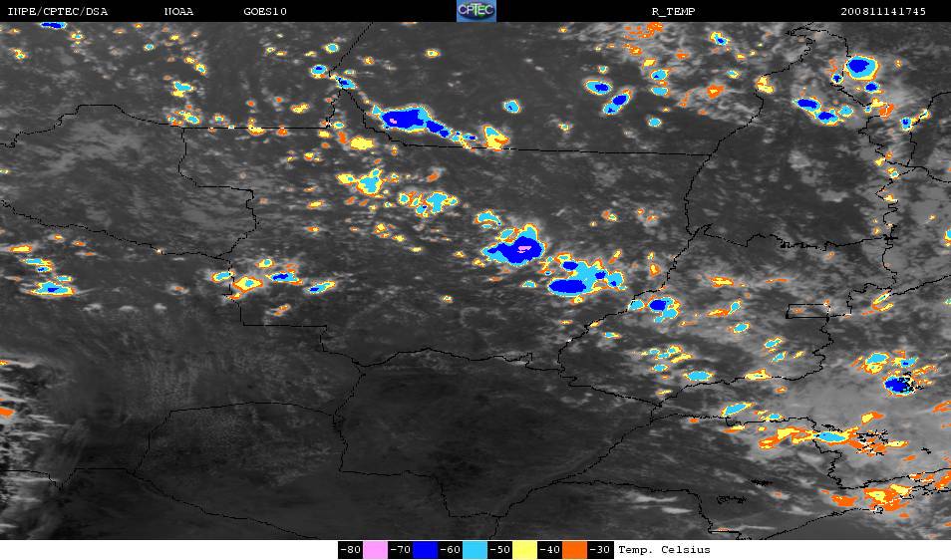Click the dark blue -70 to -60 swatch
The height and width of the screenshot is (560, 951).
(x=426, y=550)
